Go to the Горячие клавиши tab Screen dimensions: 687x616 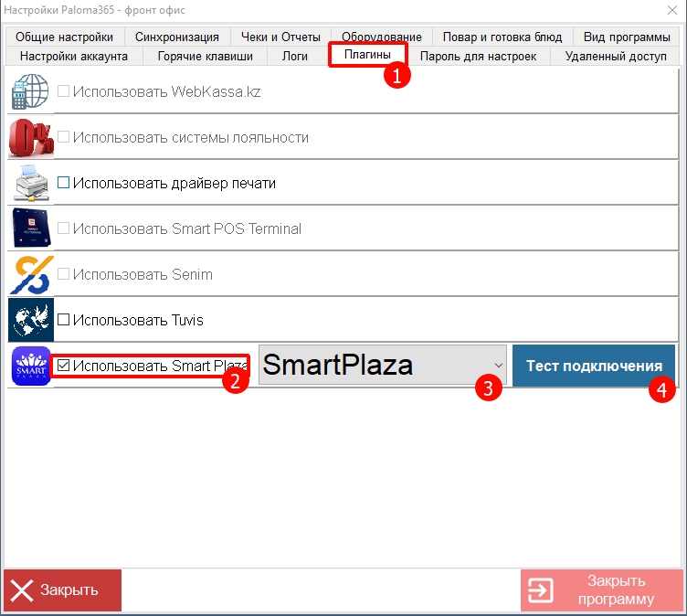[x=205, y=57]
